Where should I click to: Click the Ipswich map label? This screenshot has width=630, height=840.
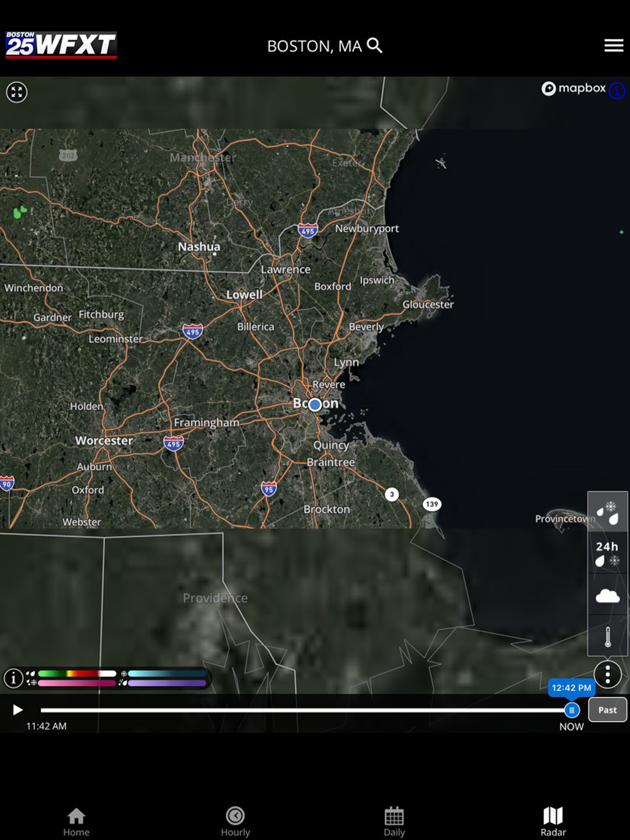point(377,280)
